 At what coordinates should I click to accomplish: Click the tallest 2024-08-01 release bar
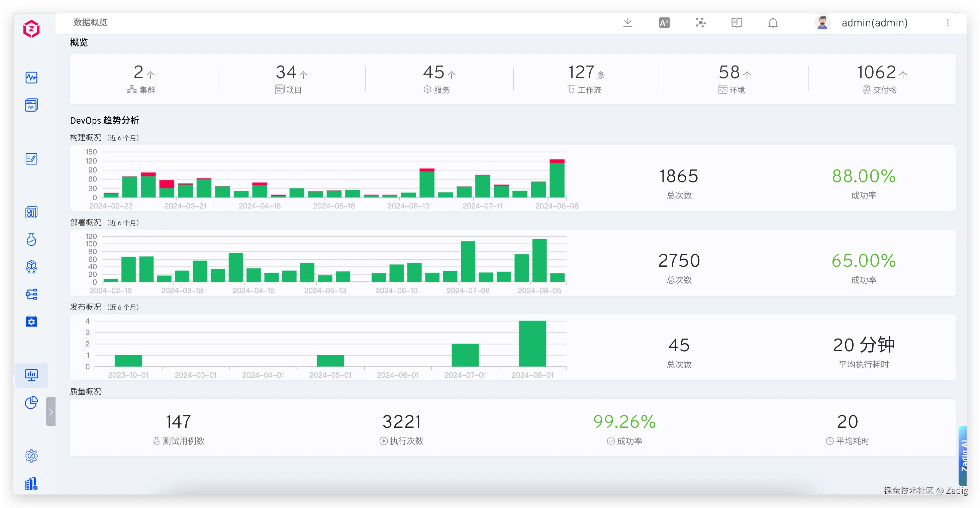[x=532, y=343]
